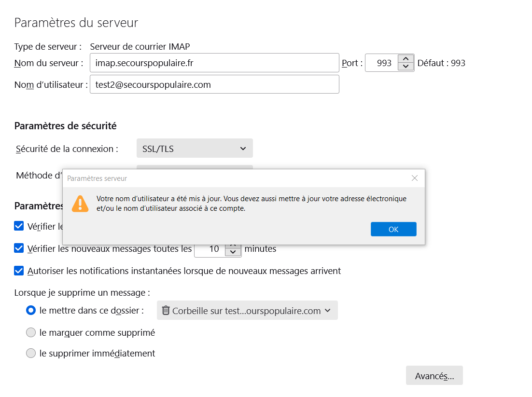Decrease the port number with down arrow

406,67
